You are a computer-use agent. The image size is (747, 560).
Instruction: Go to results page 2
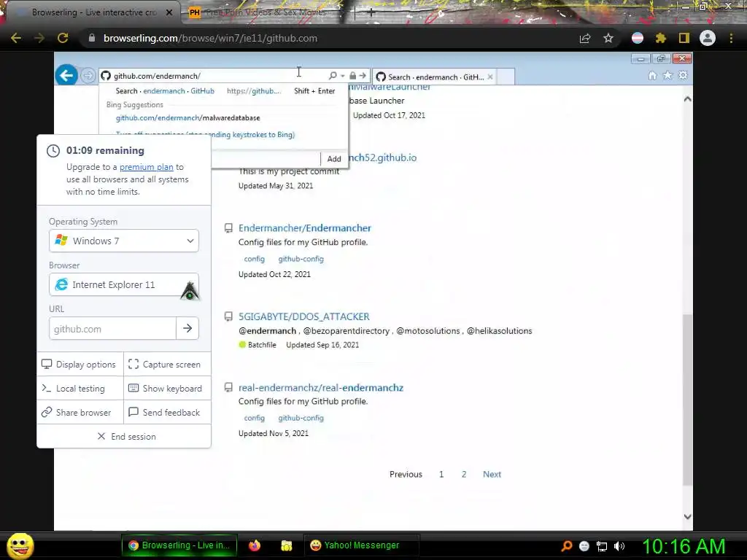click(x=464, y=474)
